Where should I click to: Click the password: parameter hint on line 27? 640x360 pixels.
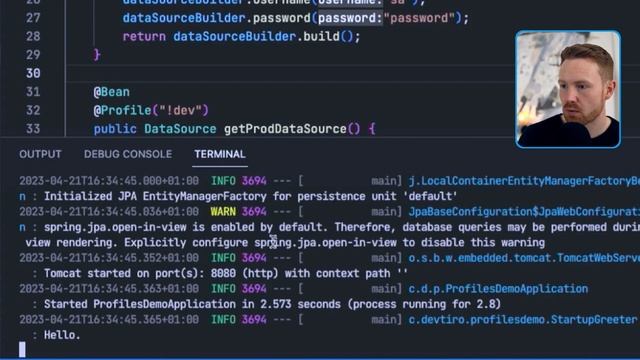tap(350, 18)
